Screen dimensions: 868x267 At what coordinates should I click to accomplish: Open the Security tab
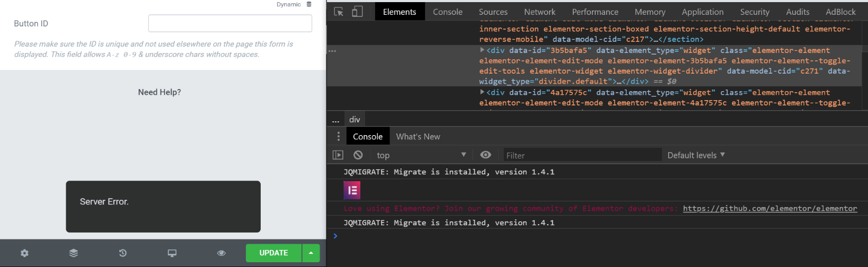[x=755, y=12]
